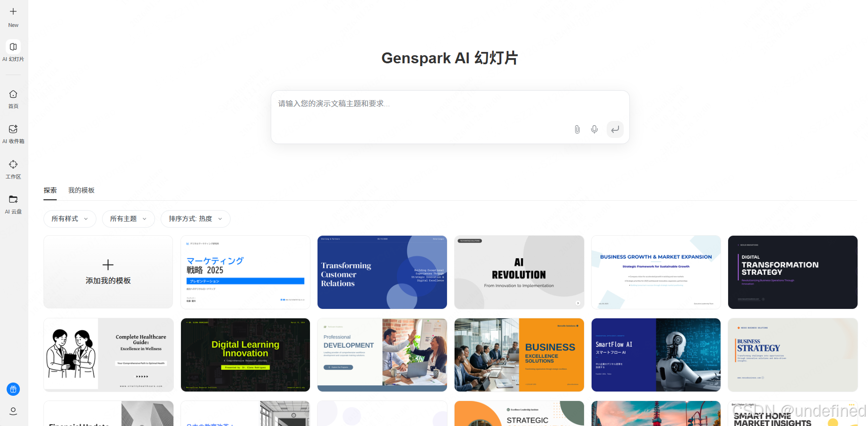Select the マーケティング戦略 2025 template

245,272
